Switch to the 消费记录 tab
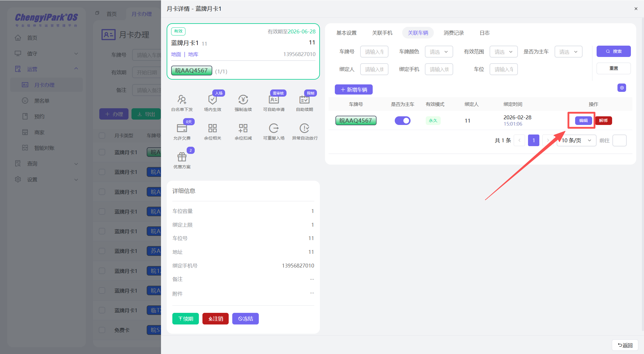The image size is (644, 354). (453, 33)
